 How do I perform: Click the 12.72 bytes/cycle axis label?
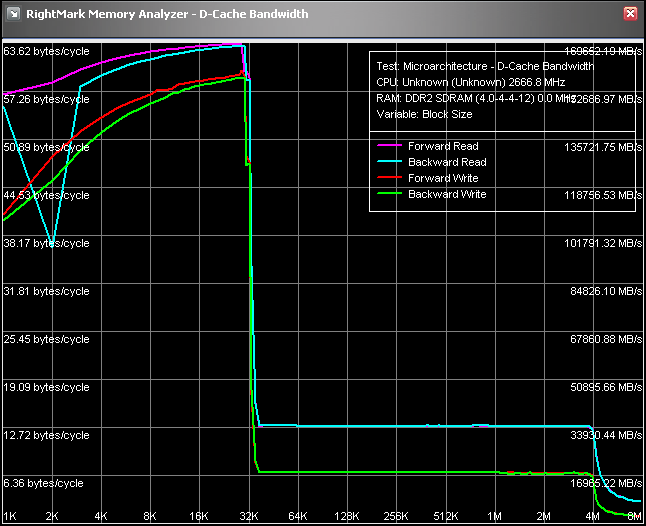(47, 435)
